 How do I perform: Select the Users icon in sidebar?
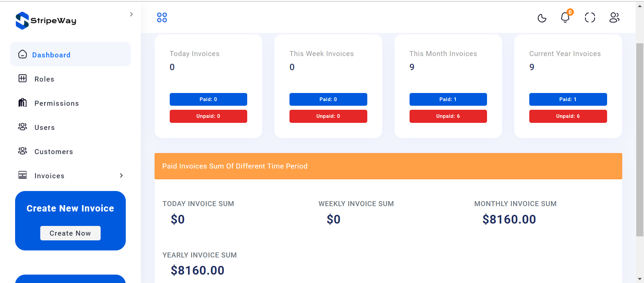pos(22,127)
